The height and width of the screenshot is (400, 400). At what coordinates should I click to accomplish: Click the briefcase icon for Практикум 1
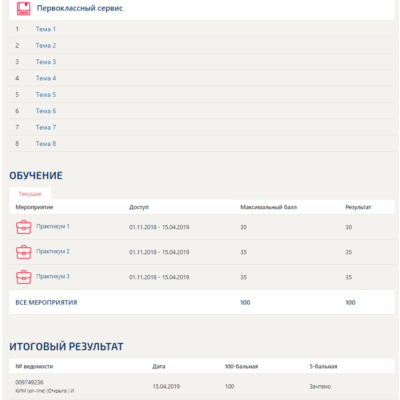24,227
